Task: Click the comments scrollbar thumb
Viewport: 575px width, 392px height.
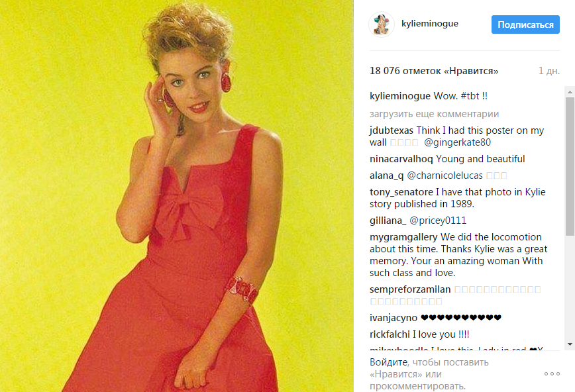Action: pos(570,166)
